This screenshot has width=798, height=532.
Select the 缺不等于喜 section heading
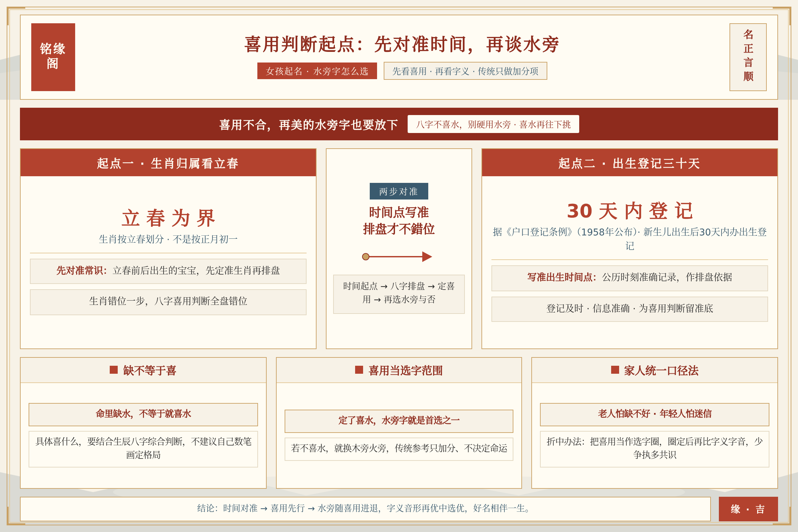click(x=150, y=370)
